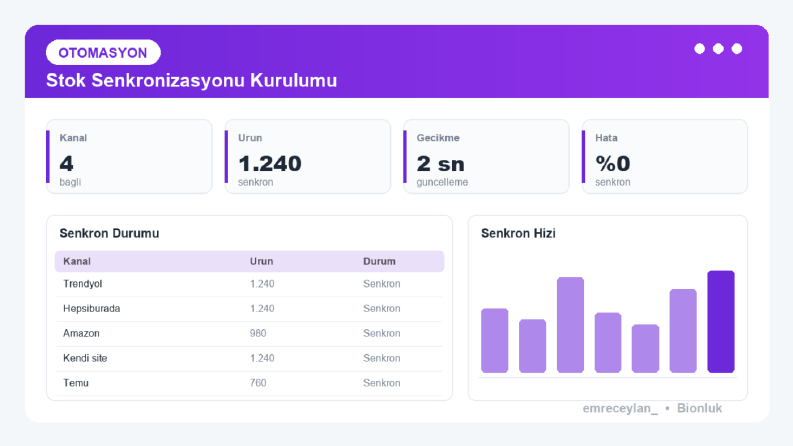Select the 'bagli' caption in Kanal card
Image resolution: width=793 pixels, height=446 pixels.
coord(70,182)
